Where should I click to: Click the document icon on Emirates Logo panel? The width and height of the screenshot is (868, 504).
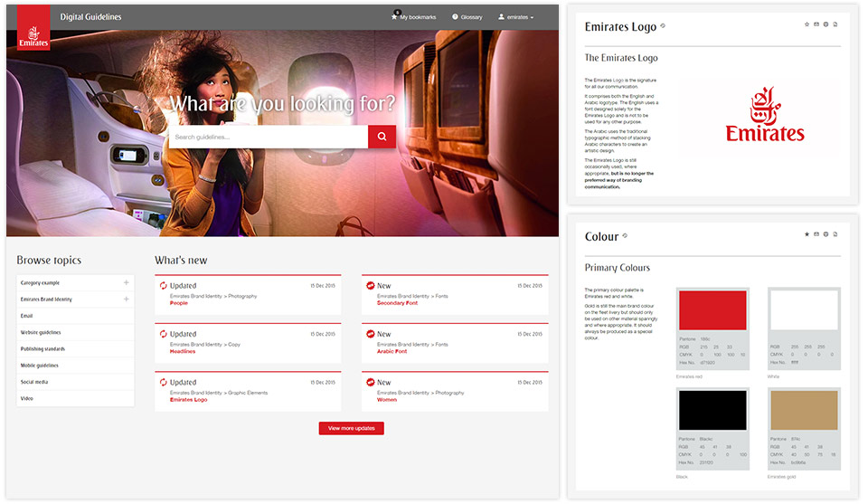(x=835, y=24)
